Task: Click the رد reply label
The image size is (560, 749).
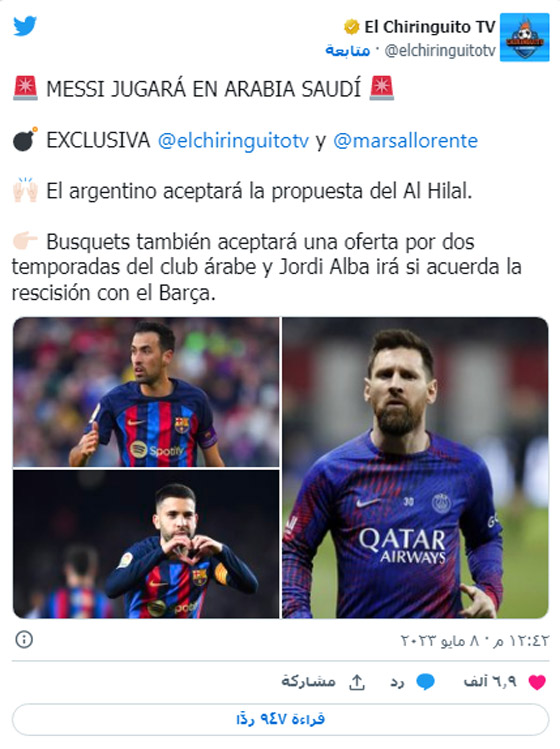Action: 397,682
